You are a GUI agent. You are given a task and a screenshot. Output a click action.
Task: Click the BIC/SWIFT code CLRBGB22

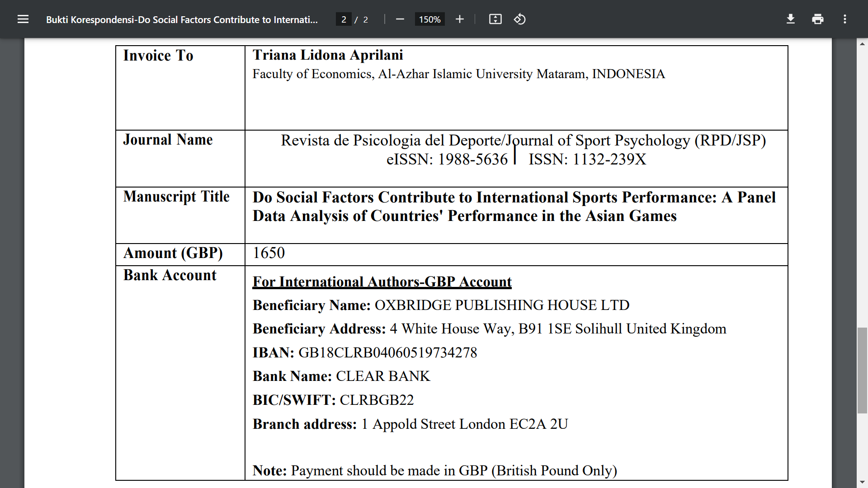377,400
